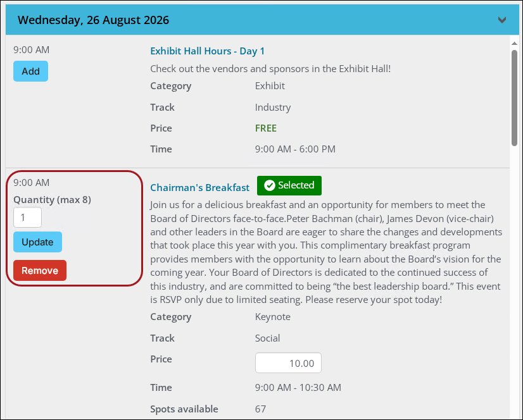Click the date header title text
This screenshot has height=420, width=523.
(93, 20)
